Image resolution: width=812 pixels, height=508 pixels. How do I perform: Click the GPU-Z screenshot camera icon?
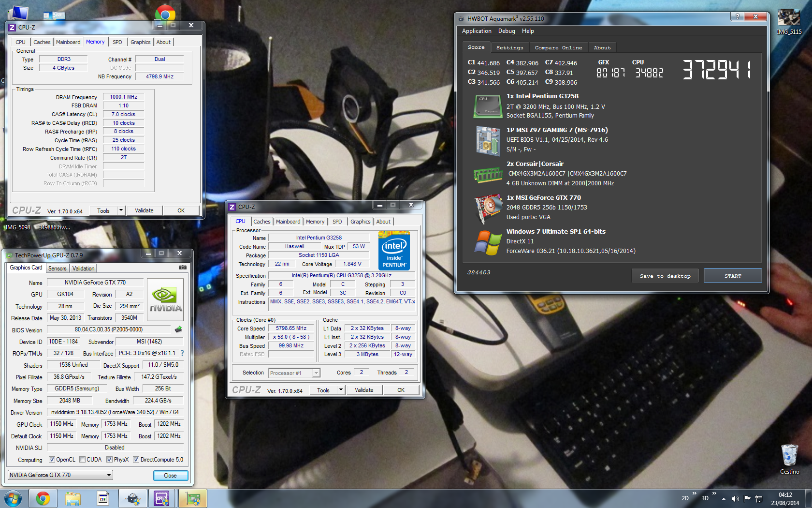(183, 267)
